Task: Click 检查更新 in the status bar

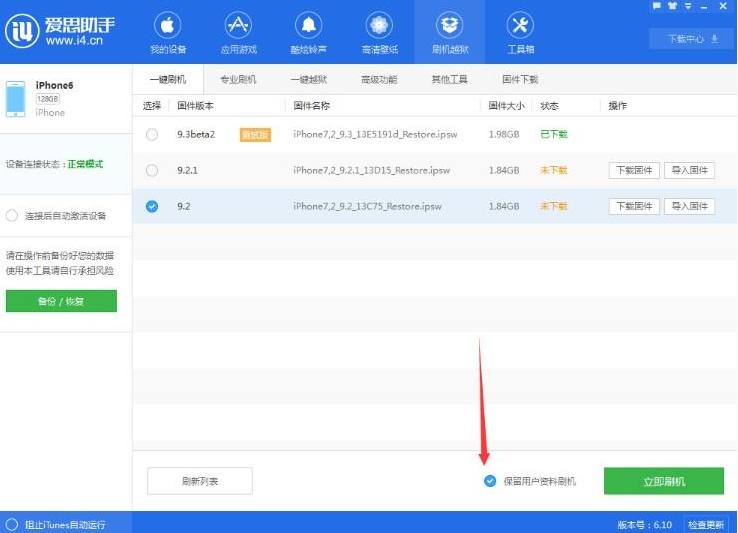Action: [x=706, y=524]
